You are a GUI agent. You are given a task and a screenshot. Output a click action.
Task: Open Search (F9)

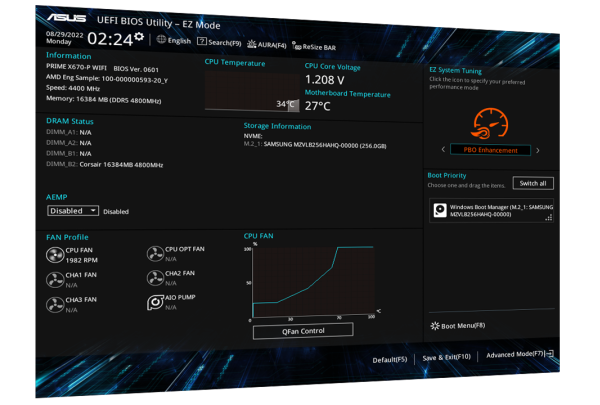coord(219,42)
